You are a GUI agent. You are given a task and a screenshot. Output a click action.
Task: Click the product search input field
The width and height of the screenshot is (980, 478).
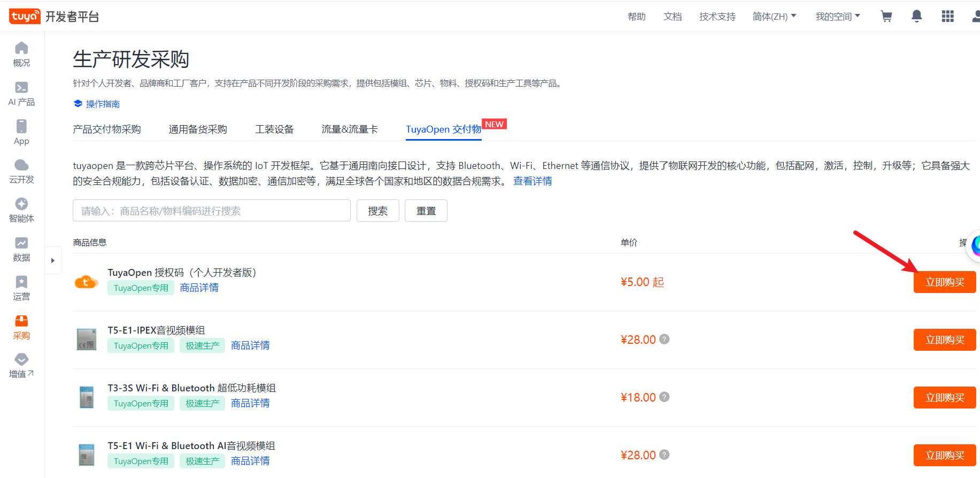(212, 211)
